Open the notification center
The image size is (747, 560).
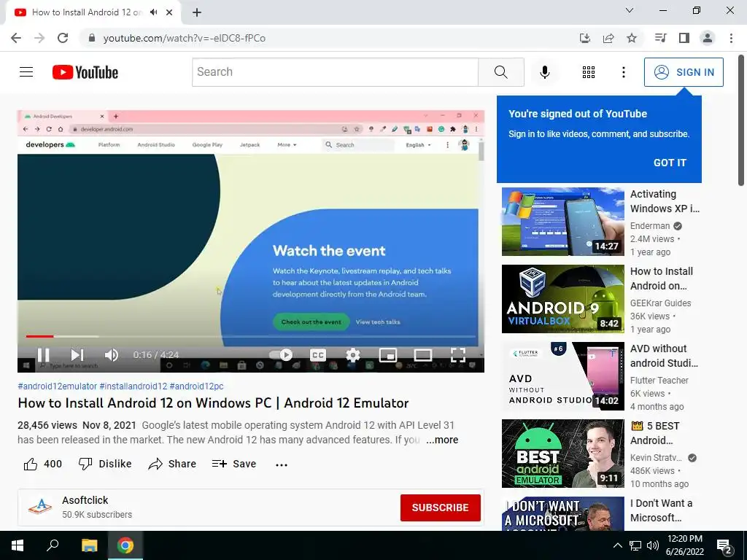point(724,545)
